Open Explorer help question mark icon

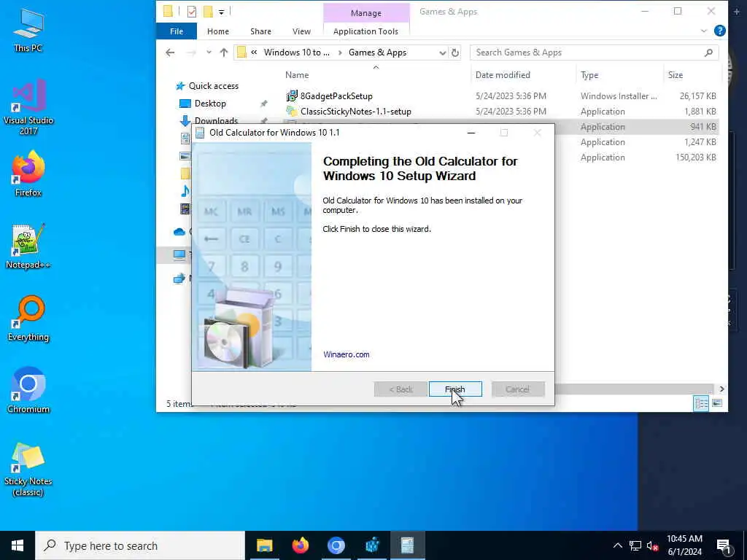[720, 31]
